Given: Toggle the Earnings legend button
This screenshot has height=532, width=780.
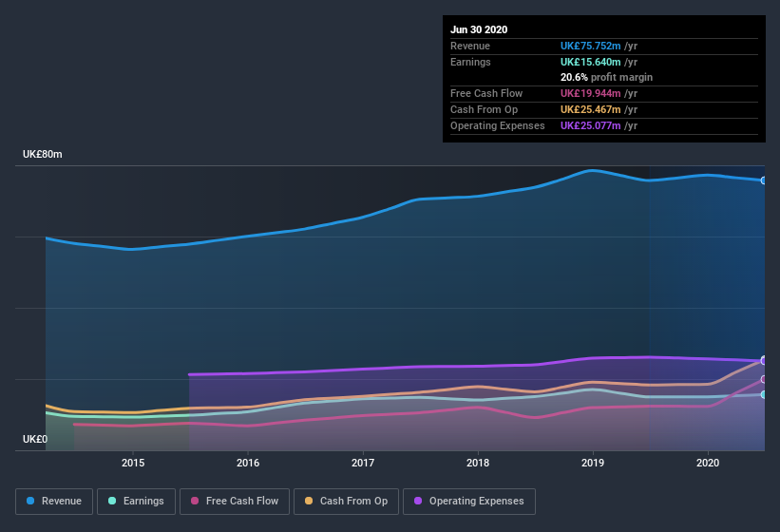Looking at the screenshot, I should click(136, 501).
